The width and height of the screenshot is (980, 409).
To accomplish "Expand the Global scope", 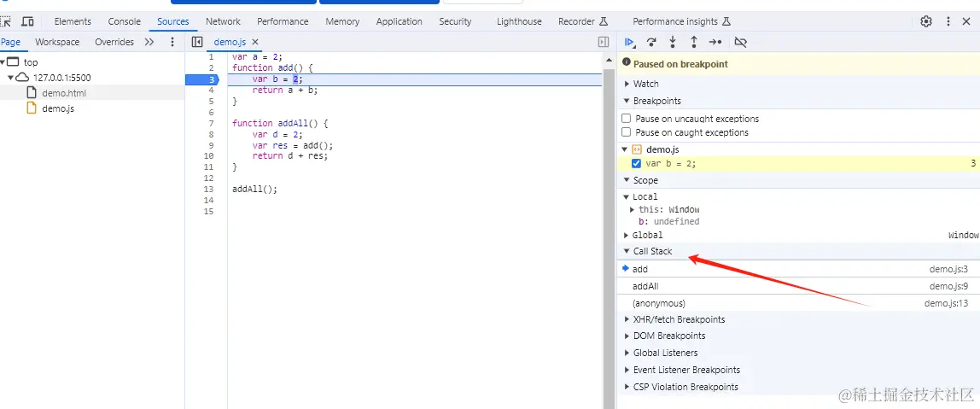I will (627, 235).
